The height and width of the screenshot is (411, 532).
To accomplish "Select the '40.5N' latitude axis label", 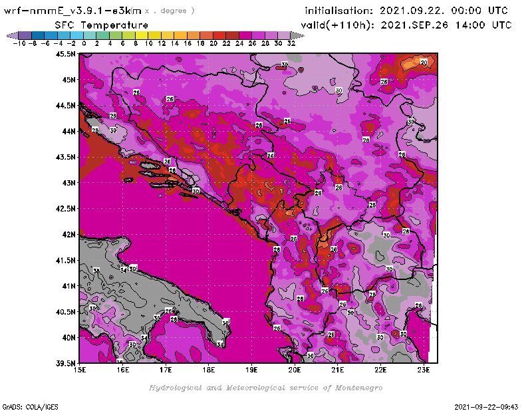I will pos(65,312).
